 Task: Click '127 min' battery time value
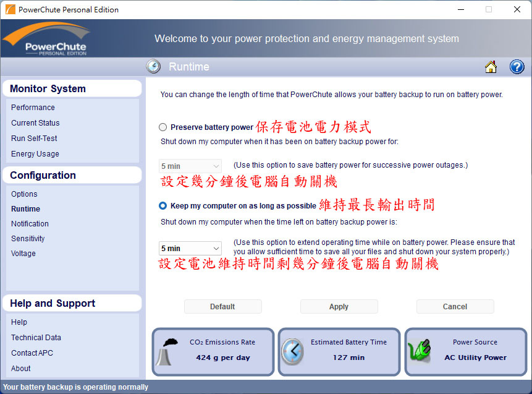[348, 358]
